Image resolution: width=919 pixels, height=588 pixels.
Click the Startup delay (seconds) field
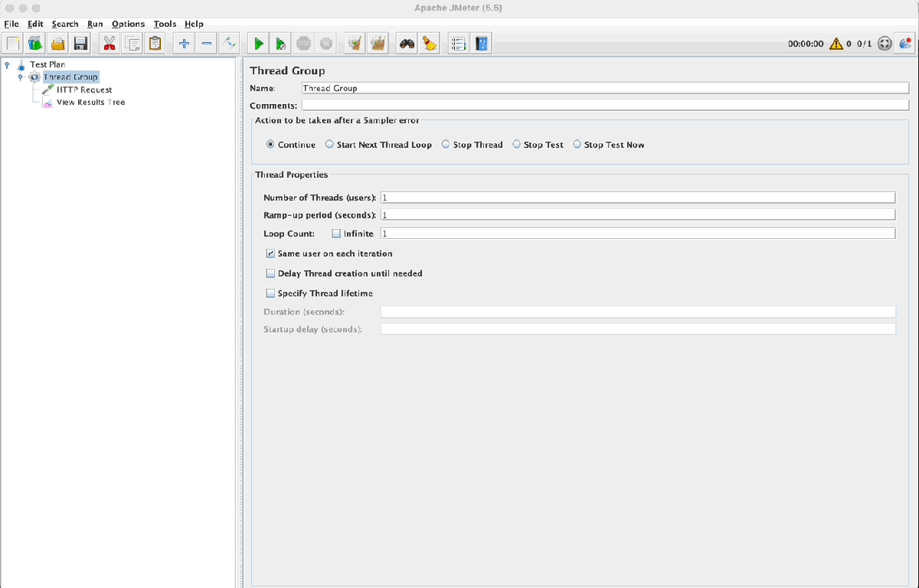point(638,329)
